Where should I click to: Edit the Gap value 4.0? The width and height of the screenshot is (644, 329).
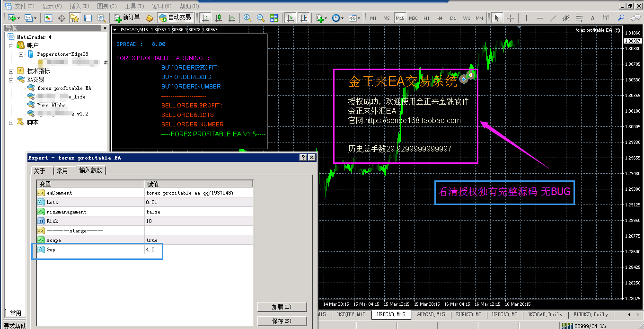[x=199, y=249]
